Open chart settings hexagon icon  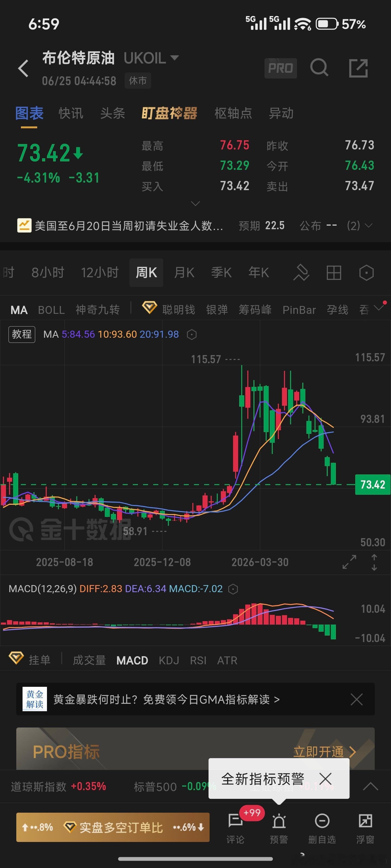click(366, 272)
